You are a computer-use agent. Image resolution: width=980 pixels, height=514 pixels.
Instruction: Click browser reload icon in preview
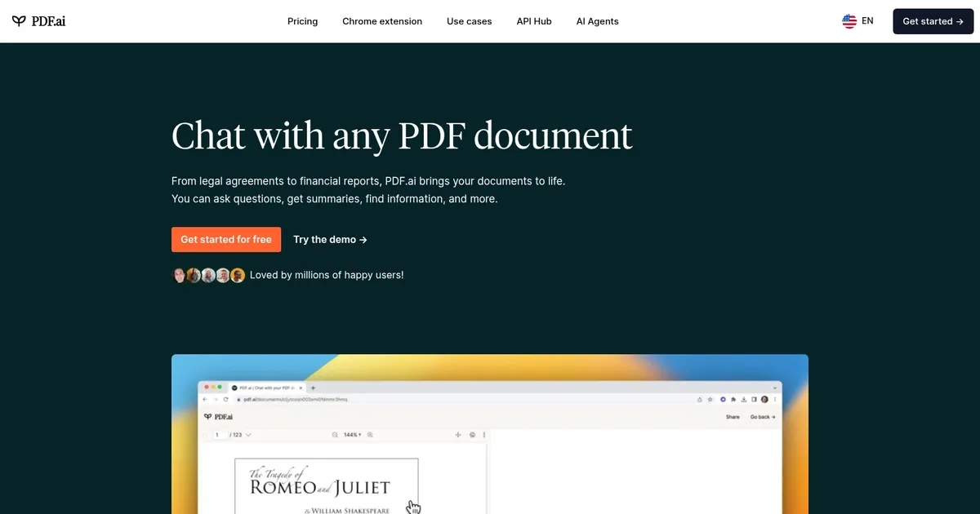(x=226, y=400)
